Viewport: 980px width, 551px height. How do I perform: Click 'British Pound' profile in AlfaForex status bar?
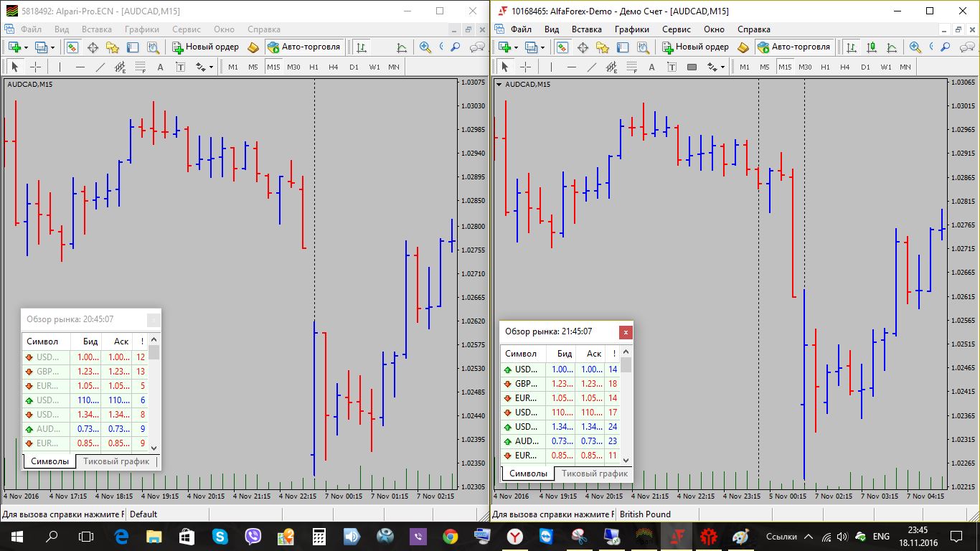click(x=645, y=514)
